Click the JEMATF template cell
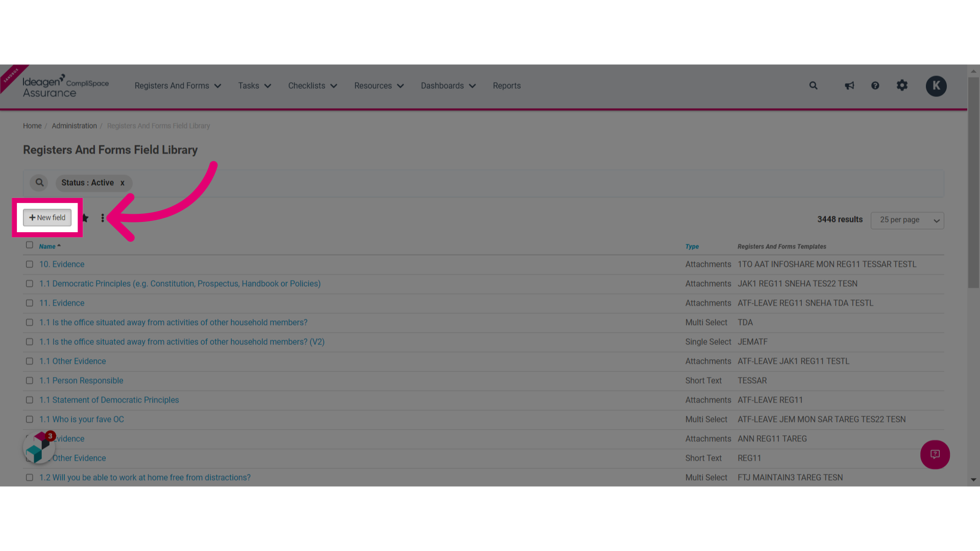 click(x=752, y=342)
